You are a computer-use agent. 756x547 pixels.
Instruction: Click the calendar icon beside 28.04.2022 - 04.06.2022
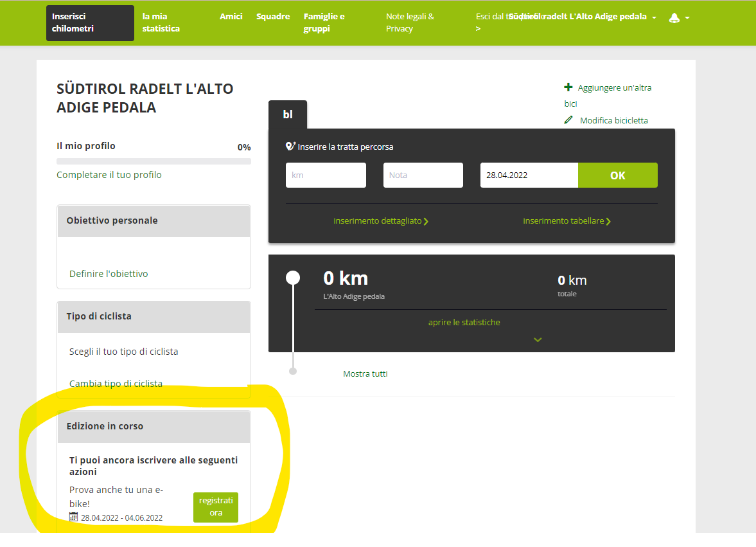pyautogui.click(x=73, y=517)
